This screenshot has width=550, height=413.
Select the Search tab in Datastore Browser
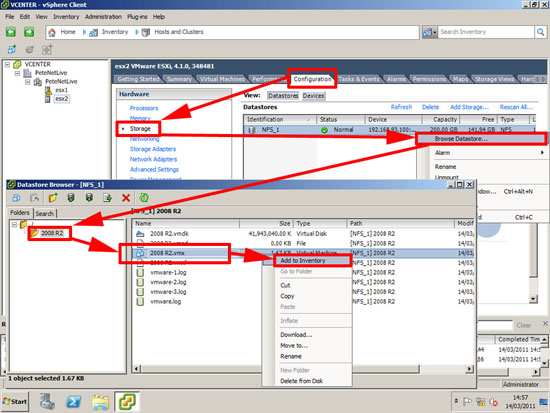pyautogui.click(x=45, y=213)
